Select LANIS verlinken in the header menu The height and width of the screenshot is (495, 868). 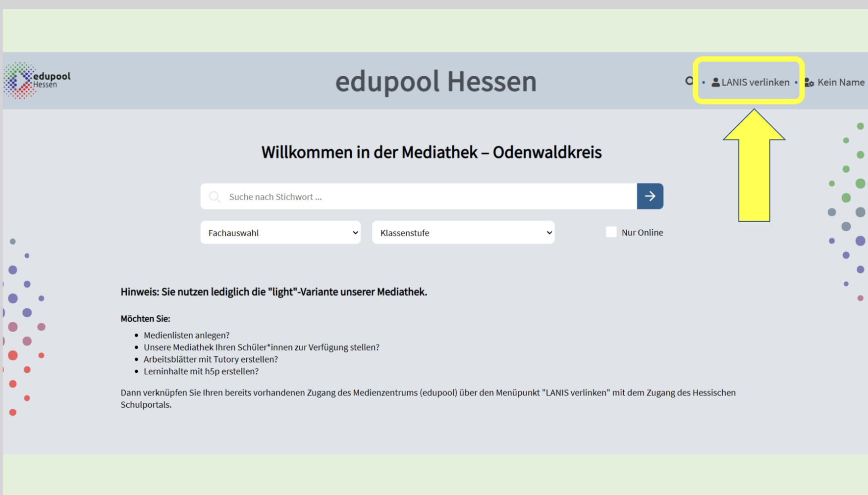(755, 82)
